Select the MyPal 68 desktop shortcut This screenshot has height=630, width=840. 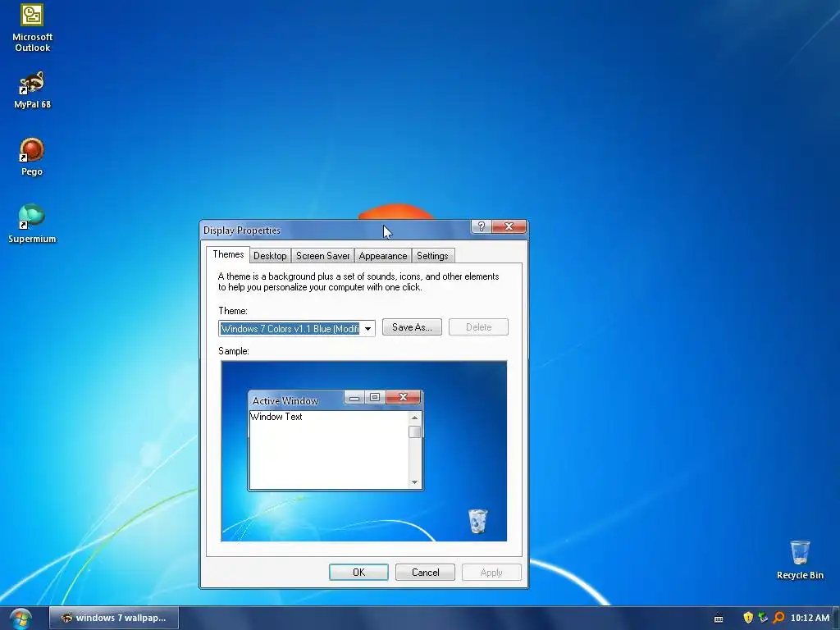[x=32, y=89]
